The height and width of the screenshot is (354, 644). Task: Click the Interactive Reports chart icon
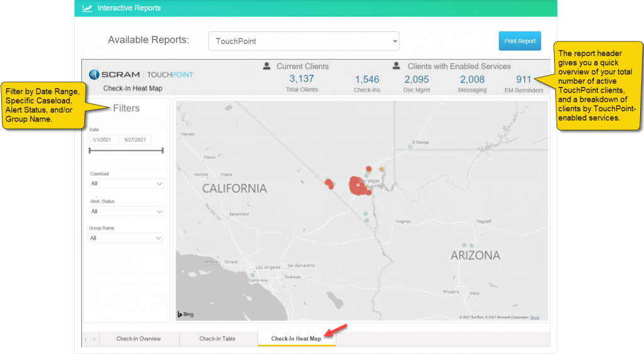[87, 9]
